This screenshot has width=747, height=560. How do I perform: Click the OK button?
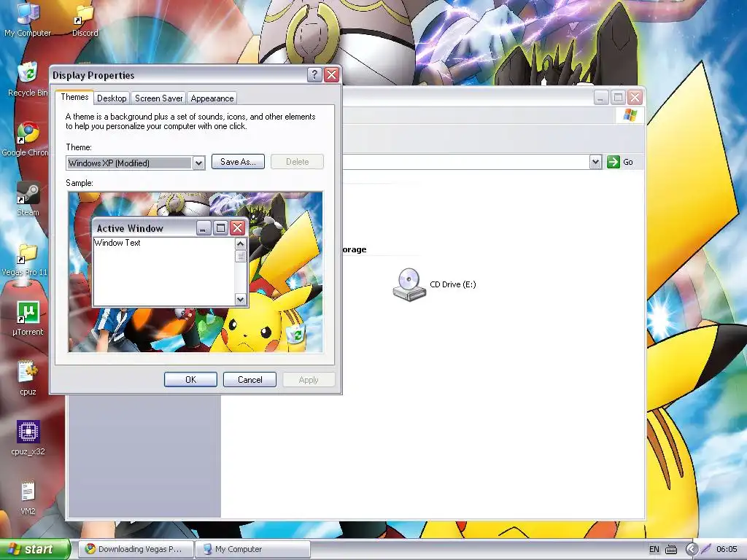(x=190, y=379)
